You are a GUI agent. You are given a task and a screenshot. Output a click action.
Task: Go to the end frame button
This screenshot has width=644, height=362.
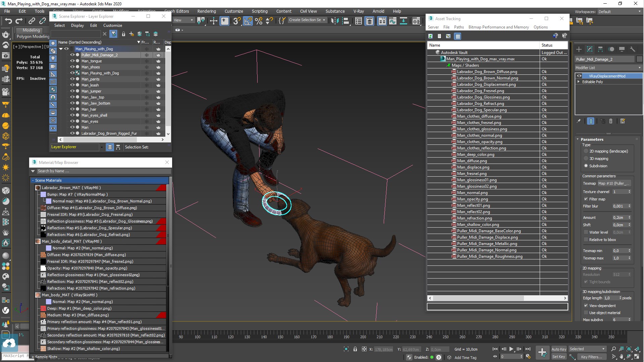(x=528, y=349)
